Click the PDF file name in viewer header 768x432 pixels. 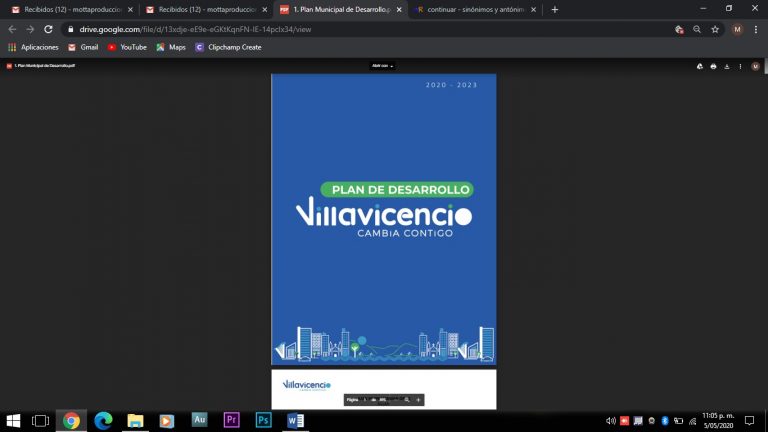click(x=44, y=66)
